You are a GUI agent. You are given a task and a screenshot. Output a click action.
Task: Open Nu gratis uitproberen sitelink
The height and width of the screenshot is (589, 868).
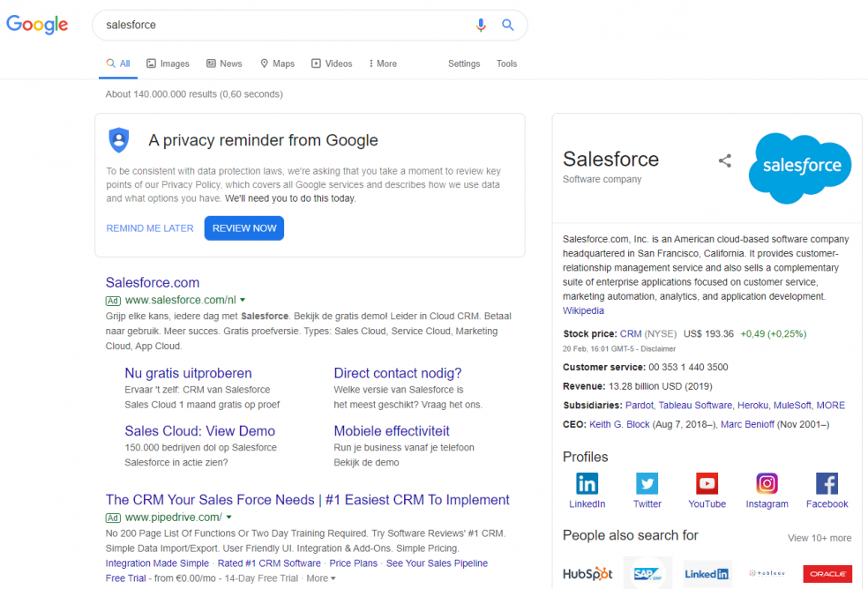(188, 373)
